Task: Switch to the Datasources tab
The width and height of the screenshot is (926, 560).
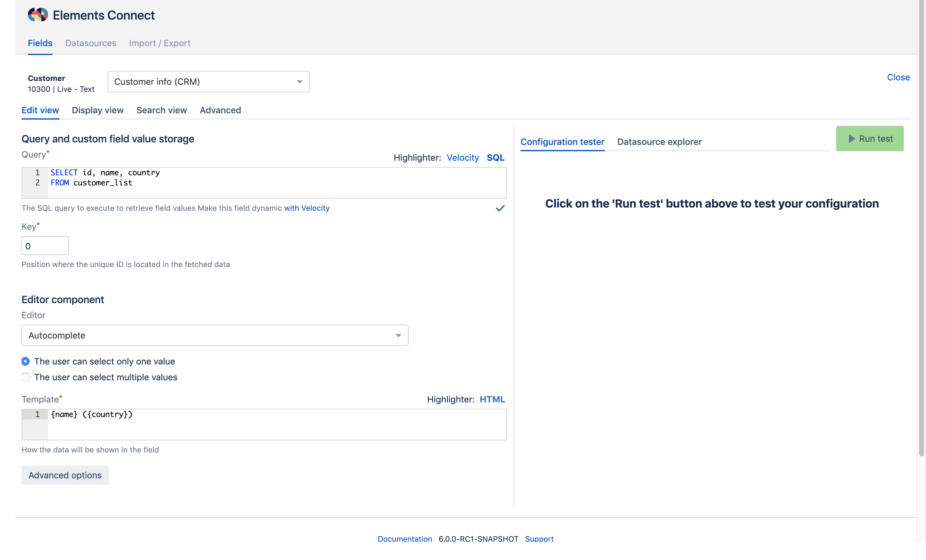Action: pyautogui.click(x=90, y=43)
